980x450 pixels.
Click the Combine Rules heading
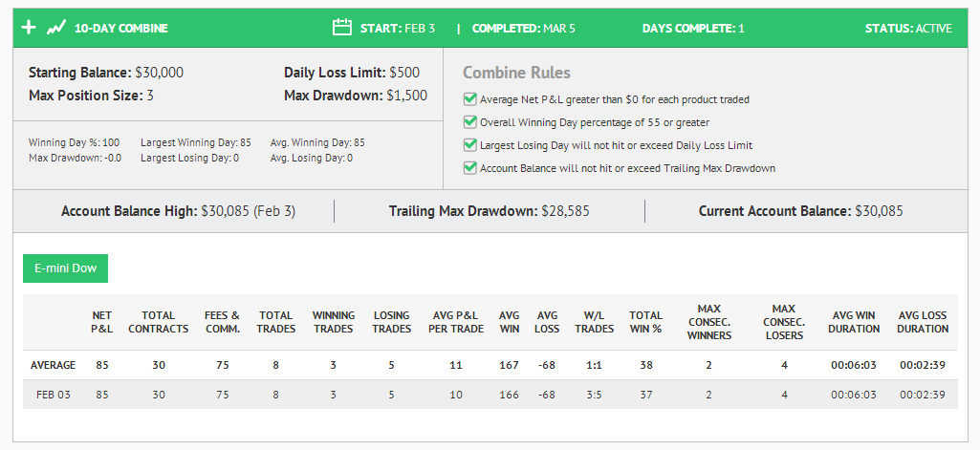click(516, 73)
